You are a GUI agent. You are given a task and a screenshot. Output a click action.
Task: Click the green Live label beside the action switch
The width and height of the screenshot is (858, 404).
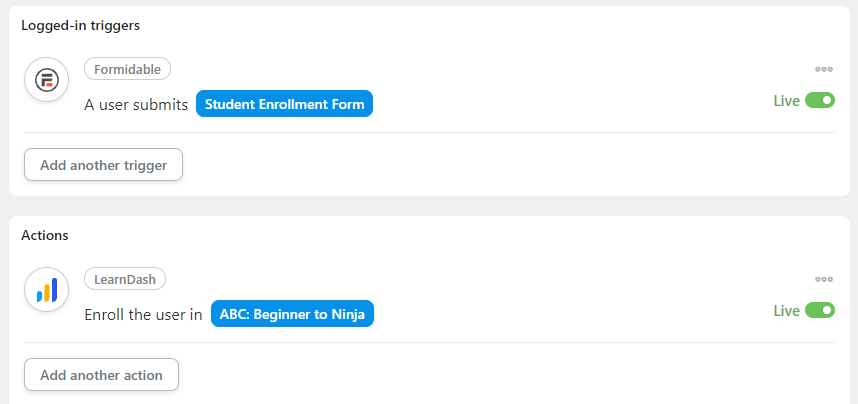(786, 311)
